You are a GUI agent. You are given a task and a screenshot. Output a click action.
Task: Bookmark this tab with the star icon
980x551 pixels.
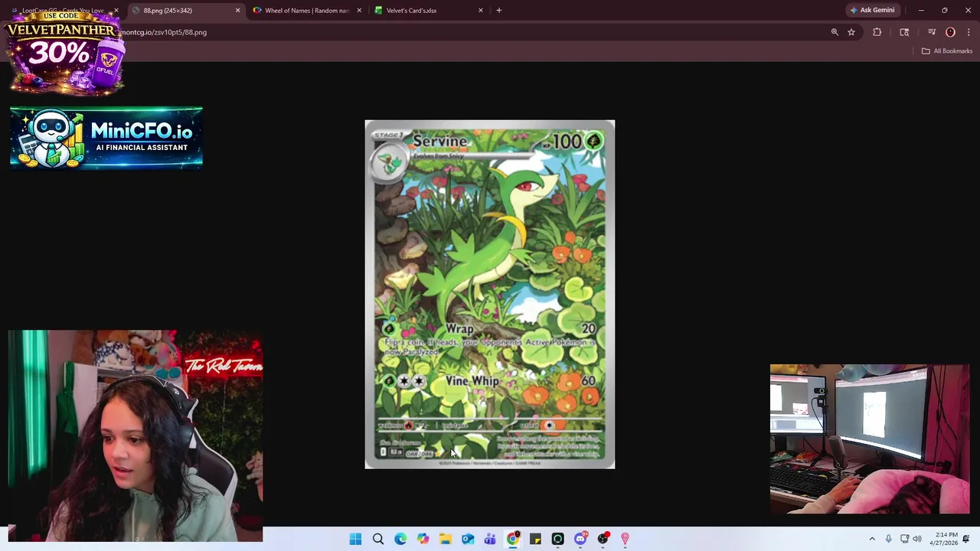click(x=851, y=32)
